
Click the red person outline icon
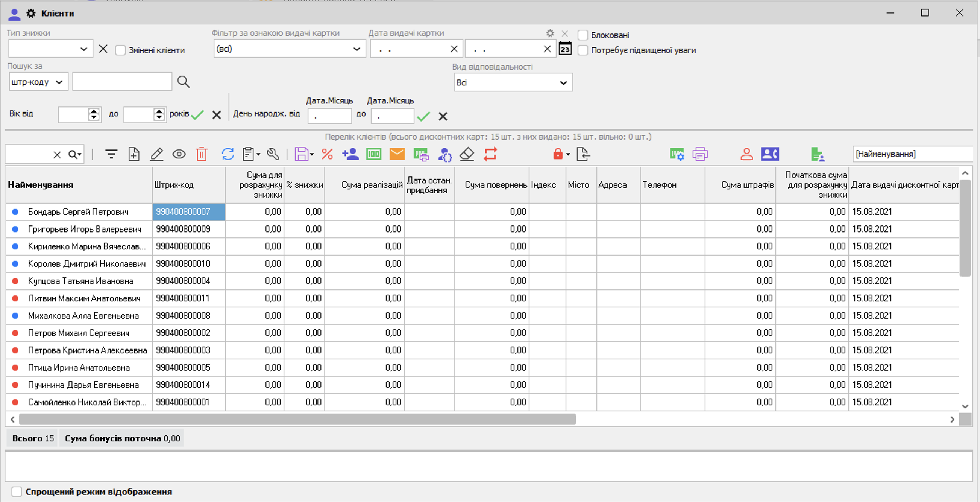pyautogui.click(x=746, y=154)
